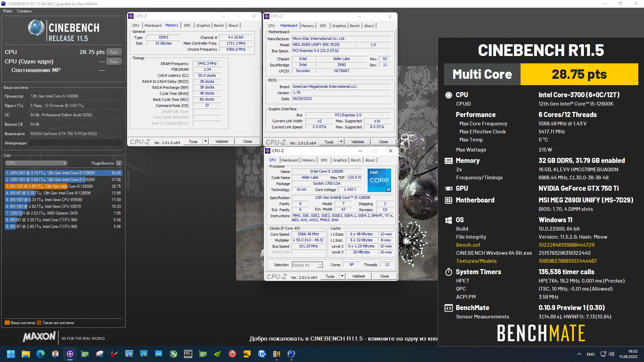Open the Socket #1 selection dropdown
The image size is (644, 362).
click(307, 265)
